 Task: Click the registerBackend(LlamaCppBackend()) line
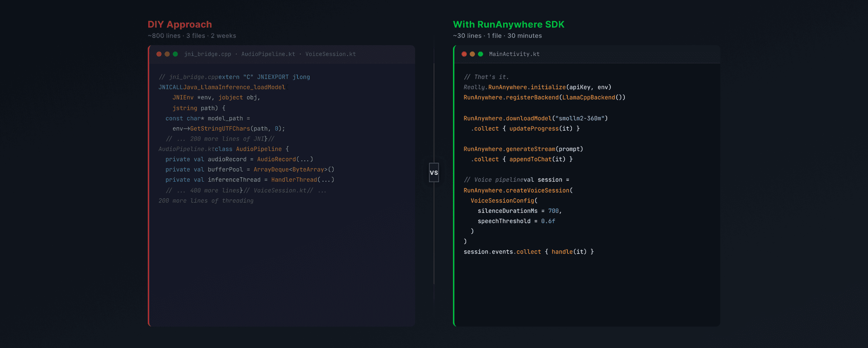545,98
